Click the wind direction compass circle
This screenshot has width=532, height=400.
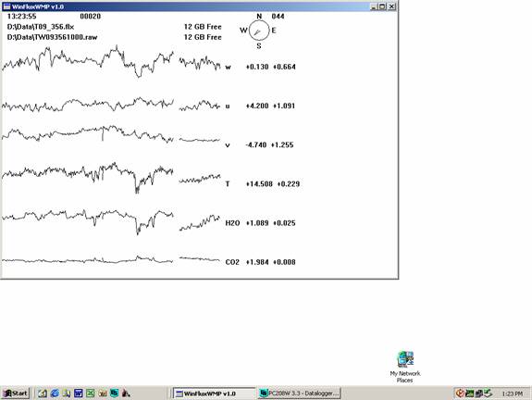(x=259, y=31)
